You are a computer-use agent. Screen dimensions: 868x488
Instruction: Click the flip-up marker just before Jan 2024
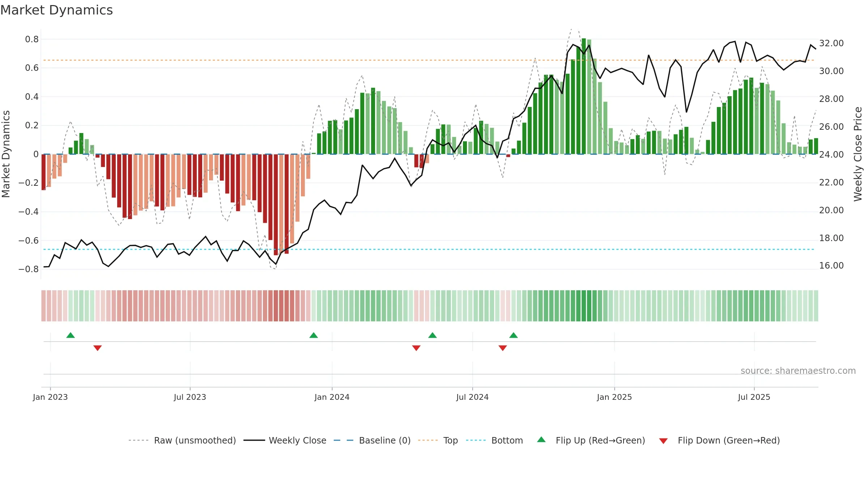(314, 335)
